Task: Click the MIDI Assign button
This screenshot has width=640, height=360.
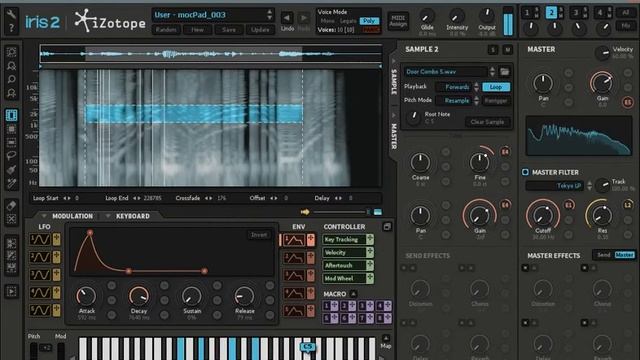Action: (398, 21)
